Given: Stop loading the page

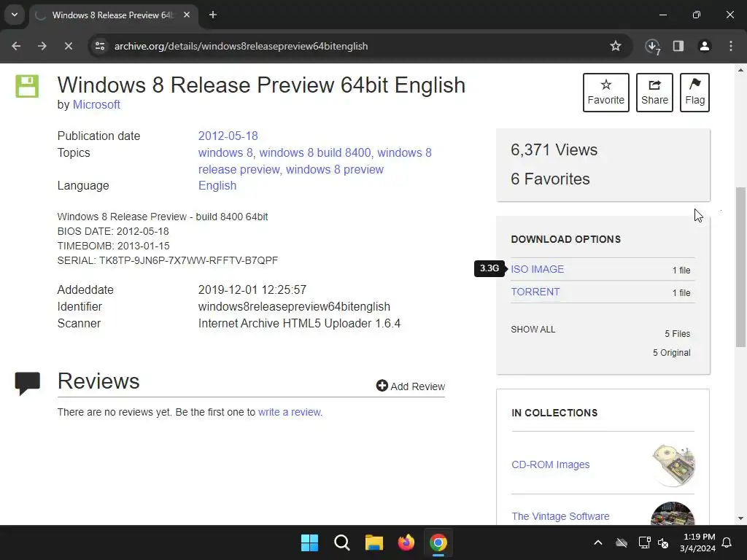Looking at the screenshot, I should tap(68, 46).
